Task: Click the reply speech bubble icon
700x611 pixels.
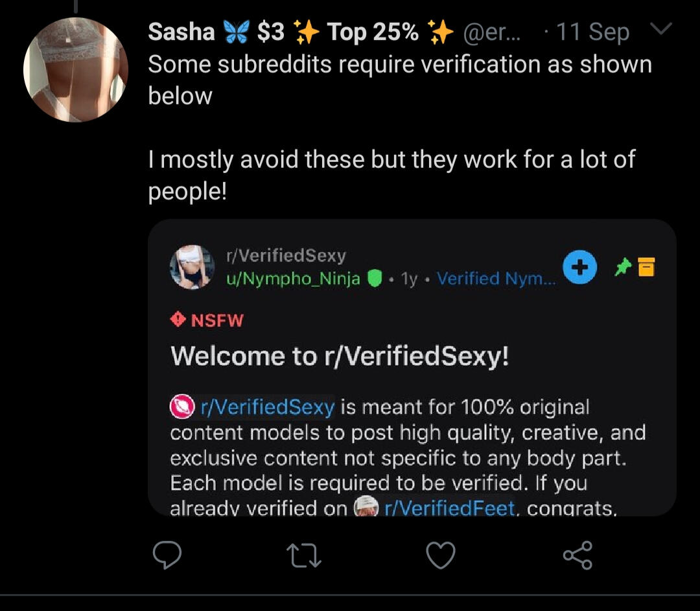Action: [167, 556]
